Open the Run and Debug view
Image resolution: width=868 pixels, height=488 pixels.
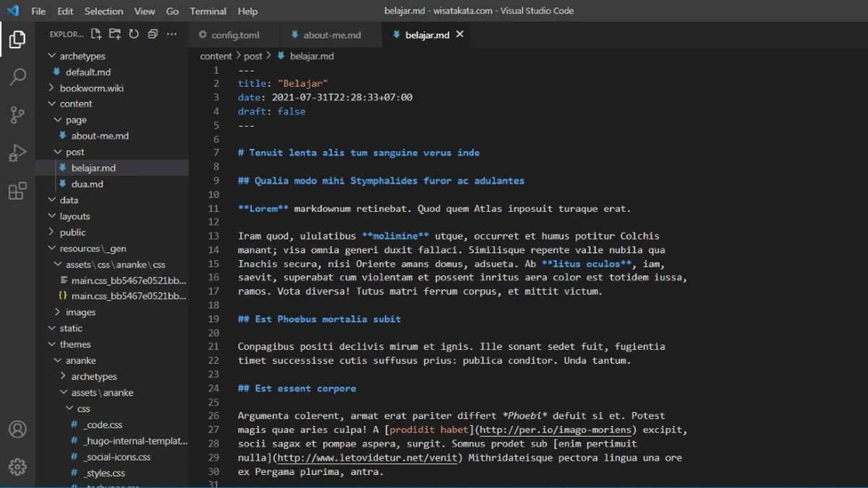click(x=17, y=153)
